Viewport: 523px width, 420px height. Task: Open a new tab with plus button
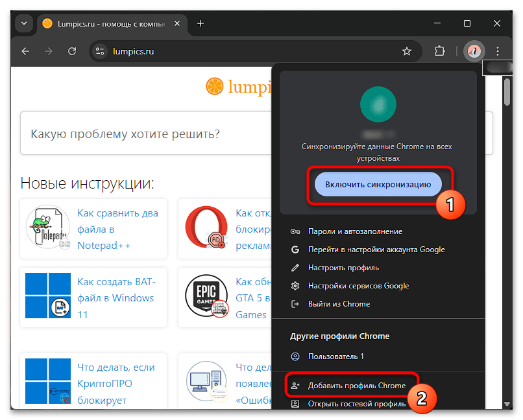coord(200,23)
